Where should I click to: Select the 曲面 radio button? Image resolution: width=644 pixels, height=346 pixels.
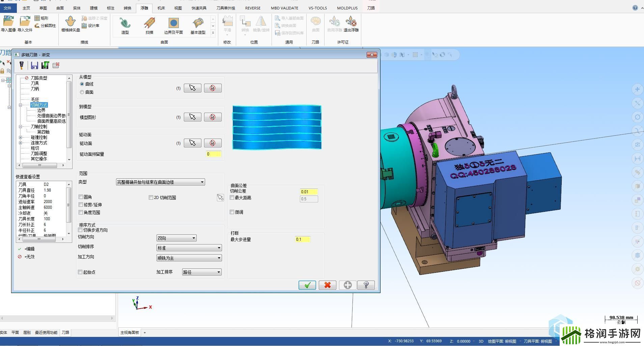pyautogui.click(x=82, y=92)
